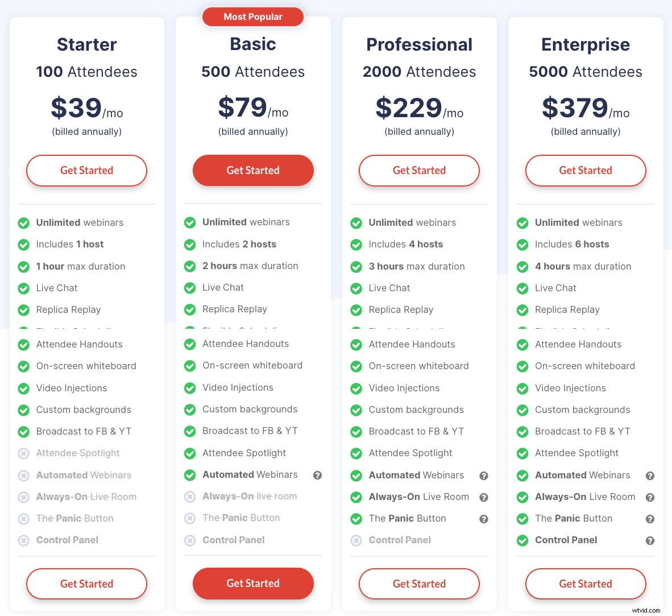Click the help icon beside Professional Panic Button
The width and height of the screenshot is (672, 616).
coord(484,519)
